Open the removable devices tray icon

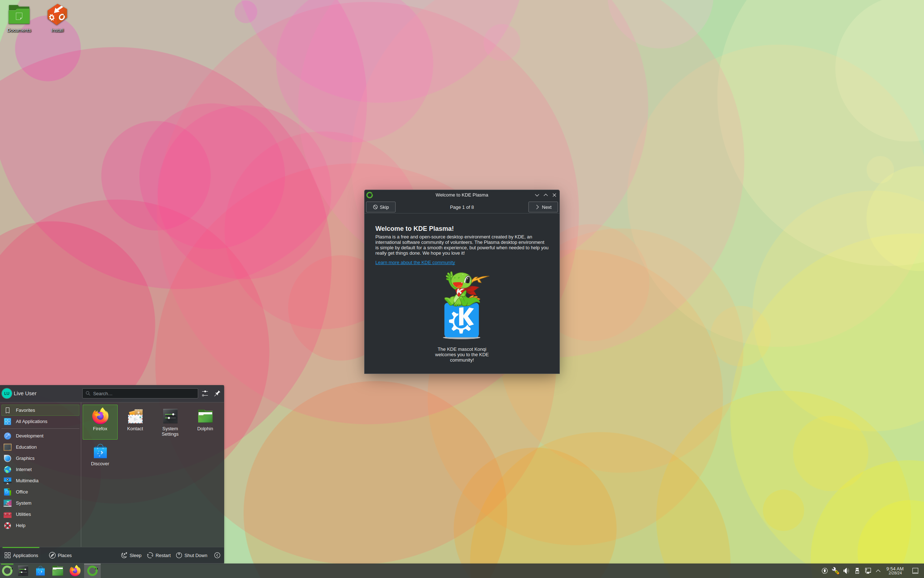pos(857,571)
